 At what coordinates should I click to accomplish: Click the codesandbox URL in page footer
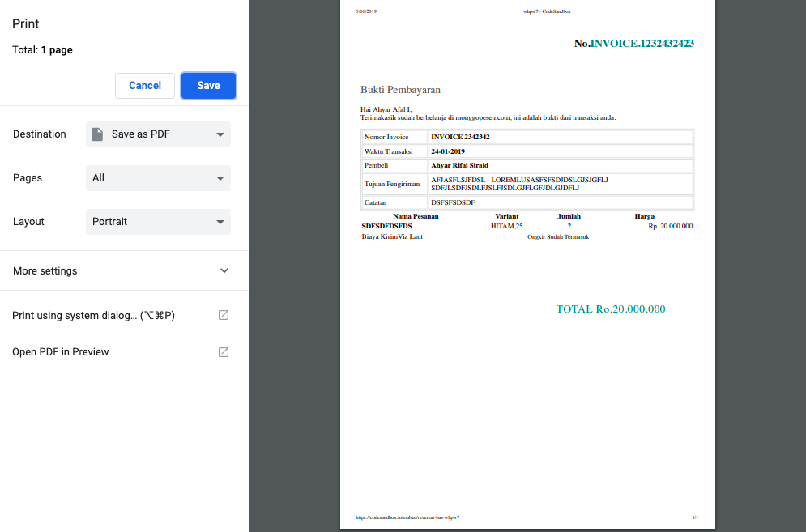point(407,517)
